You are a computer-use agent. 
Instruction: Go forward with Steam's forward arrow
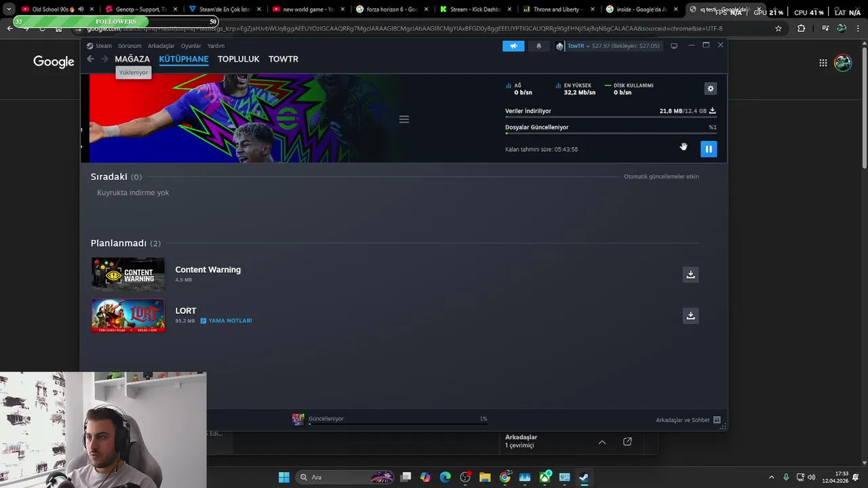pos(104,59)
